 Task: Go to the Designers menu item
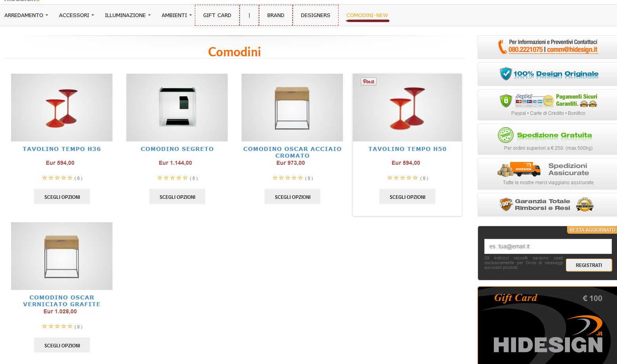click(315, 15)
